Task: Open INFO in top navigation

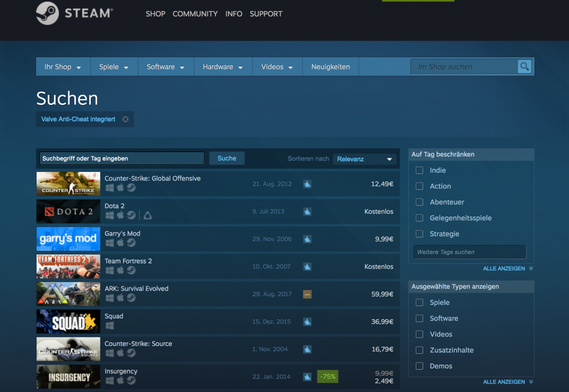Action: [234, 14]
